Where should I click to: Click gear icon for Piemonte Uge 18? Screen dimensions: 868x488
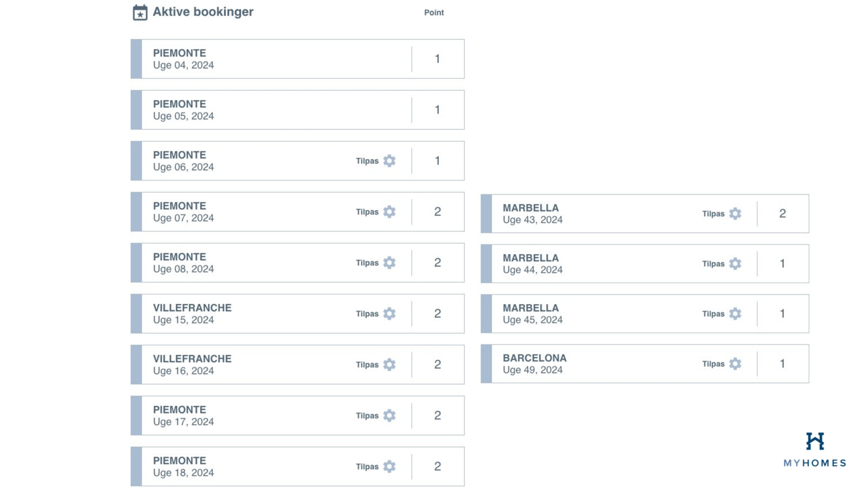tap(390, 467)
